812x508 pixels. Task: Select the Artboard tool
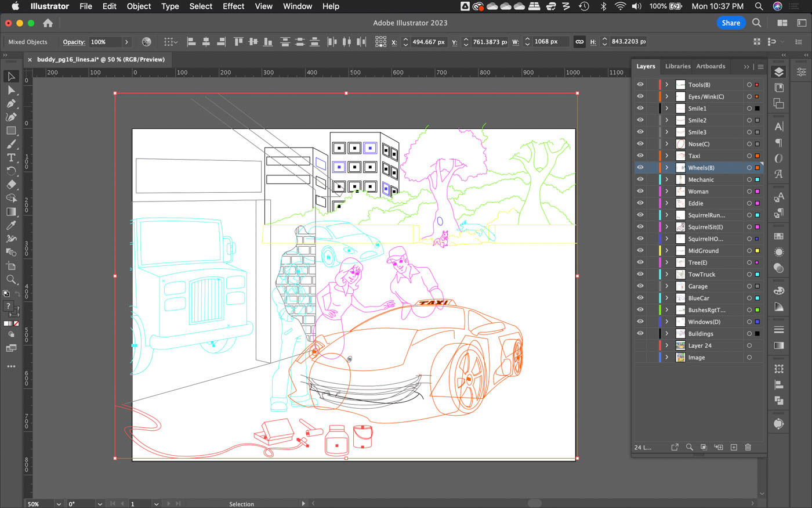pyautogui.click(x=11, y=266)
